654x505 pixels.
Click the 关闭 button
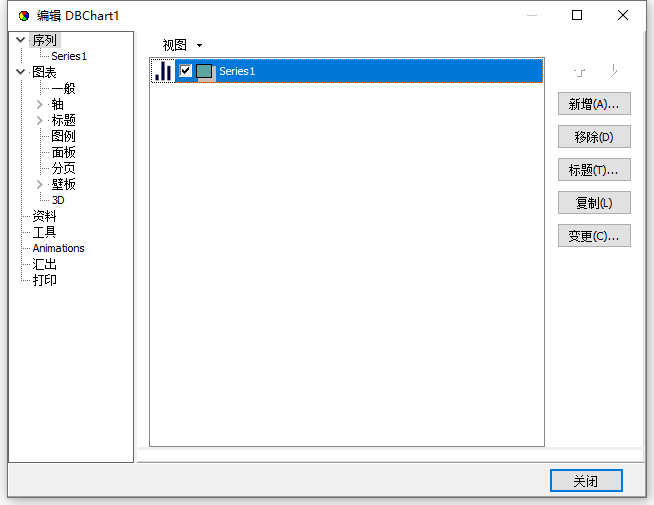[x=586, y=481]
